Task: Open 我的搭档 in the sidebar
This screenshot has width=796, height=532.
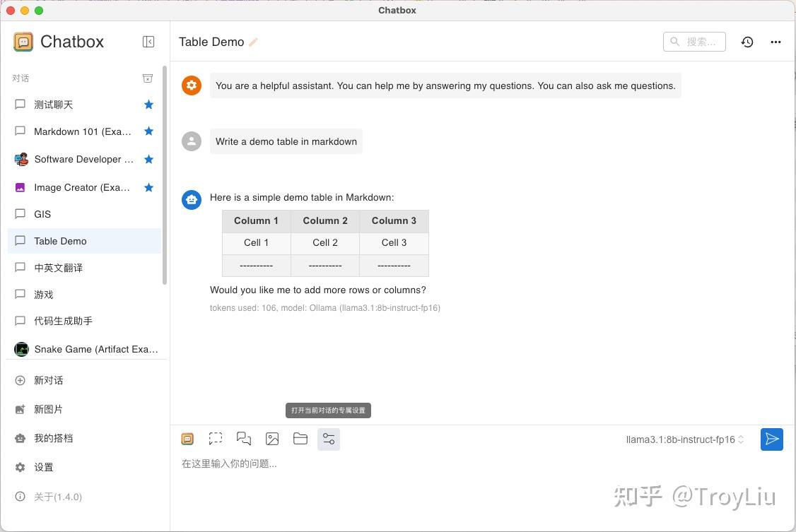Action: [x=52, y=438]
